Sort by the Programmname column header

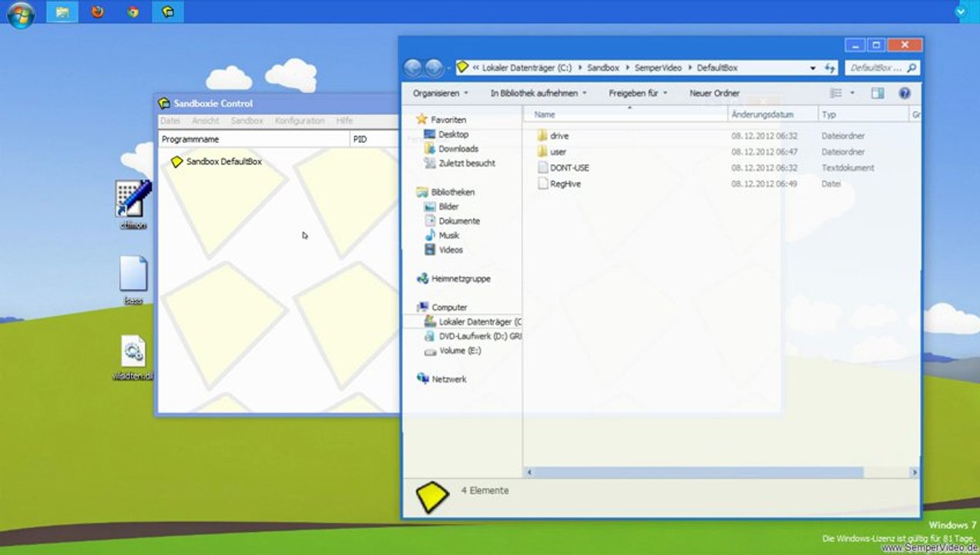pyautogui.click(x=254, y=140)
